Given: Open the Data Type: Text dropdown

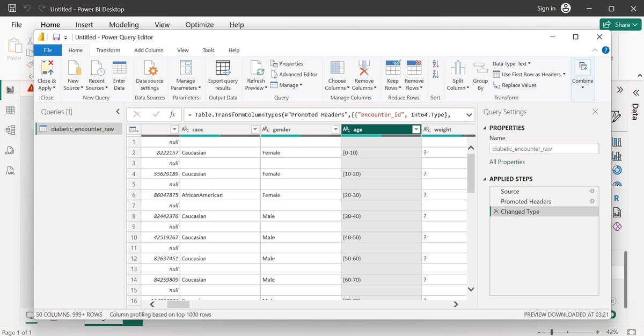Looking at the screenshot, I should point(512,64).
